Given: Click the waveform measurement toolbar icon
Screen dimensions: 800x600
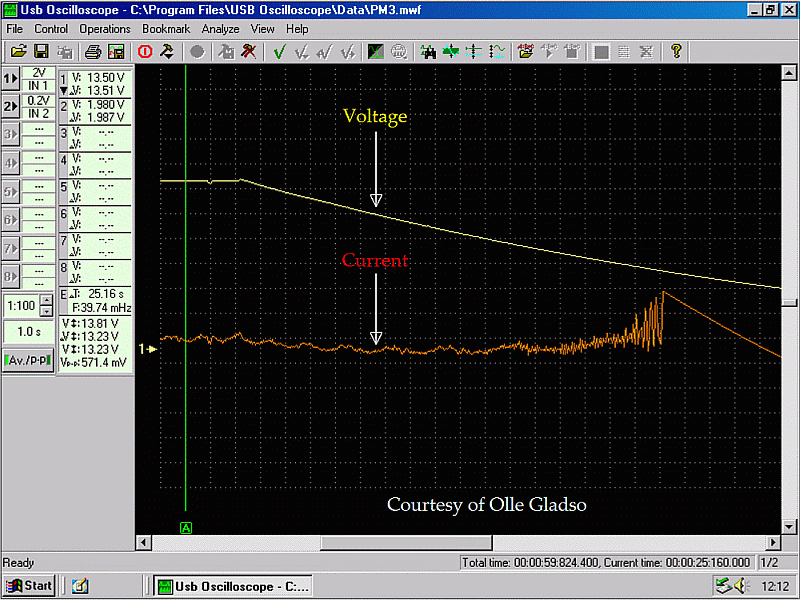Looking at the screenshot, I should 496,52.
